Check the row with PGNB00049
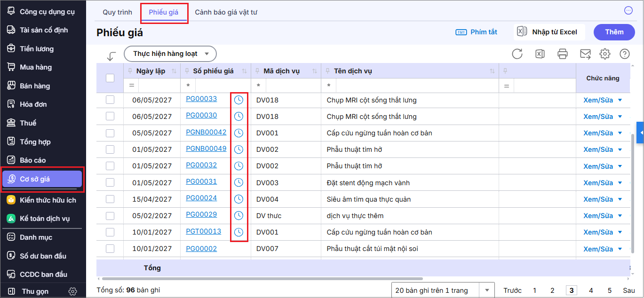 coord(110,149)
